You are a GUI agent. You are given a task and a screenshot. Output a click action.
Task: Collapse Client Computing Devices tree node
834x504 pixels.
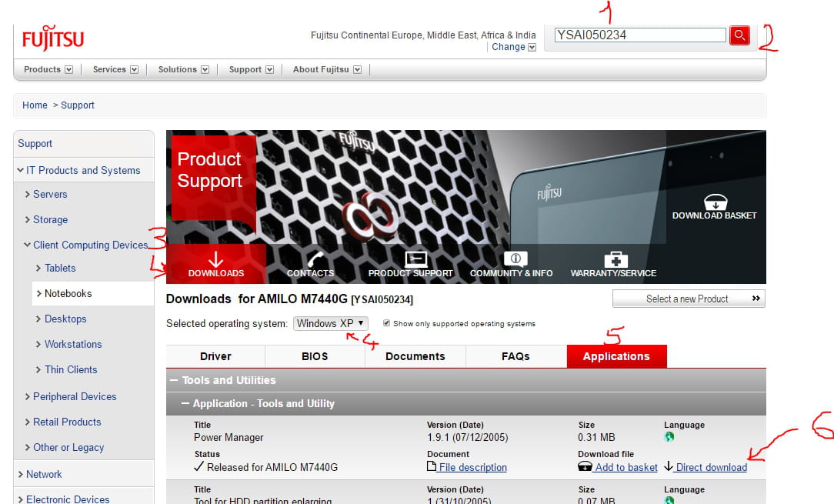tap(27, 245)
